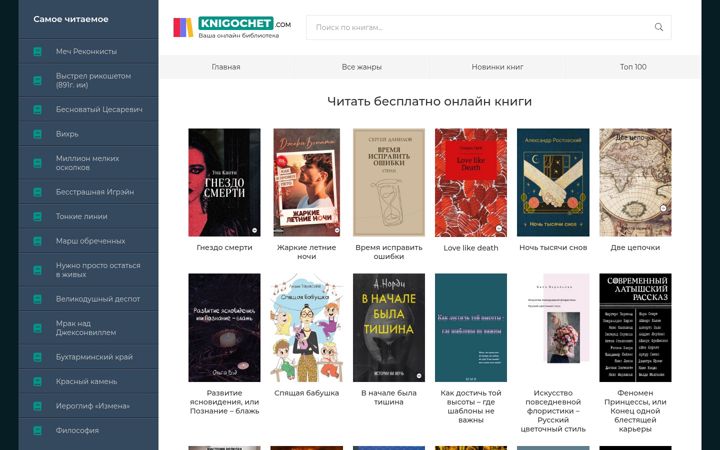Screen dimensions: 720x450
Task: Click Гнездо смерти title under cover
Action: [225, 248]
